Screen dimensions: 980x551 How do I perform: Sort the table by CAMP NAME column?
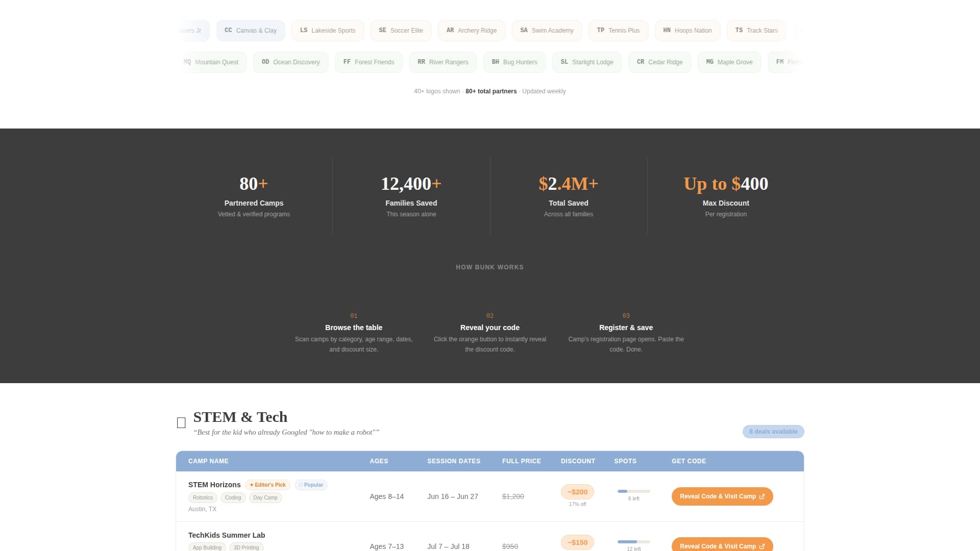(208, 461)
